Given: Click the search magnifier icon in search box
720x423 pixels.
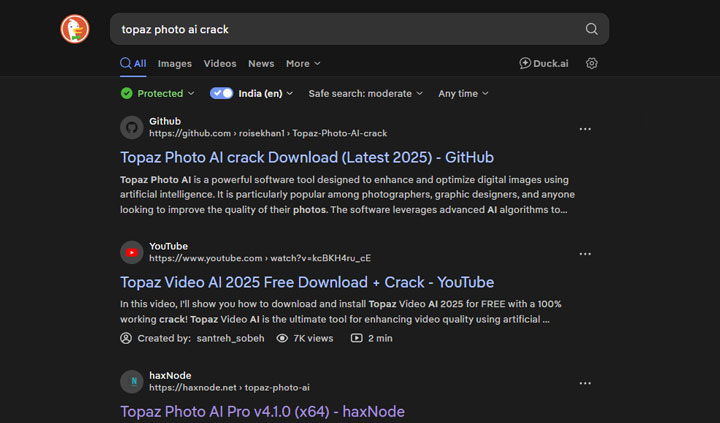Looking at the screenshot, I should tap(591, 29).
